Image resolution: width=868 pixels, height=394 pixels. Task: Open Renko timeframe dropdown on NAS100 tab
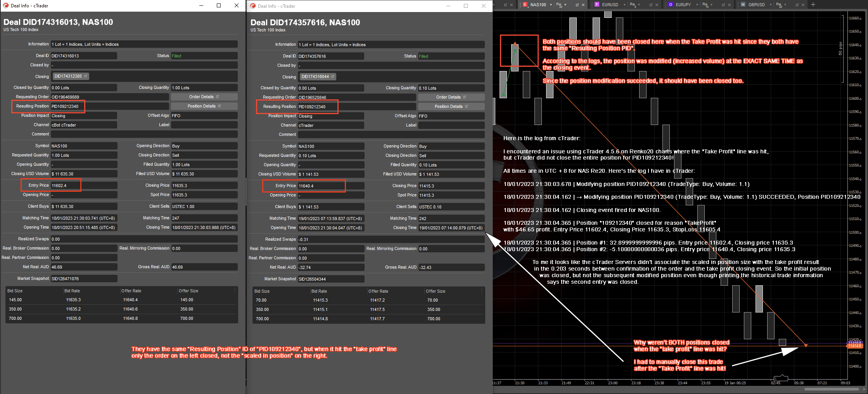tap(565, 5)
